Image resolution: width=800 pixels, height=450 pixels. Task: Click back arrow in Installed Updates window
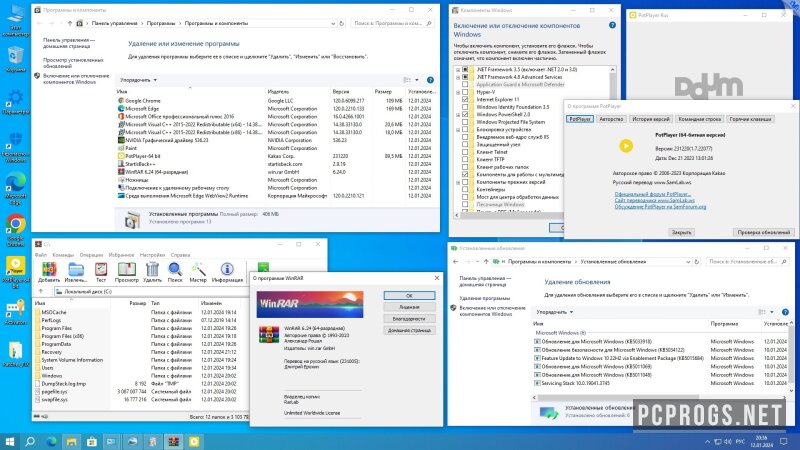click(x=456, y=262)
